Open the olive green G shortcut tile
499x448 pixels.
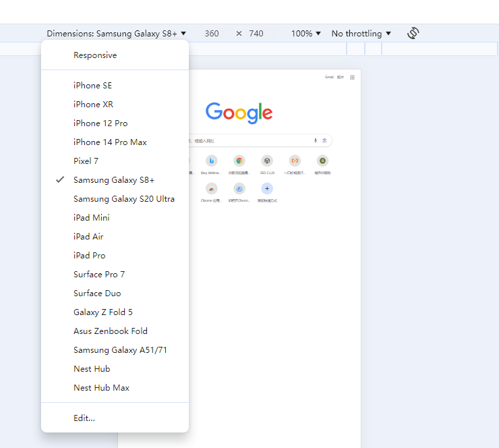point(322,165)
